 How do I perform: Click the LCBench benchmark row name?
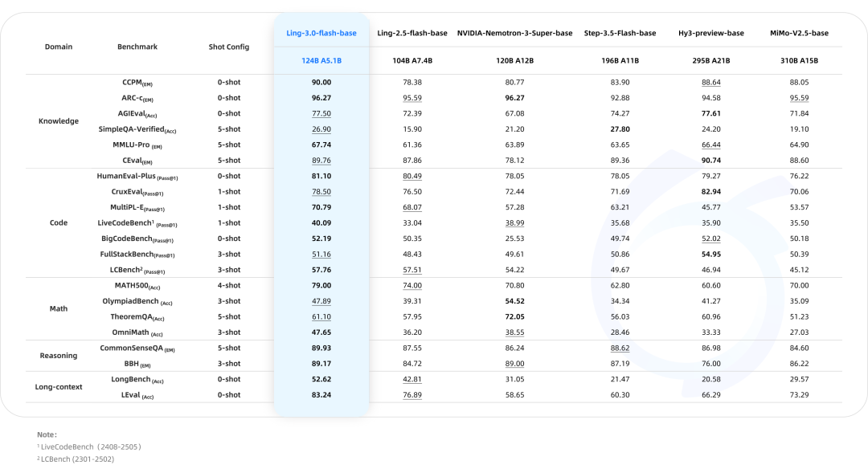137,270
